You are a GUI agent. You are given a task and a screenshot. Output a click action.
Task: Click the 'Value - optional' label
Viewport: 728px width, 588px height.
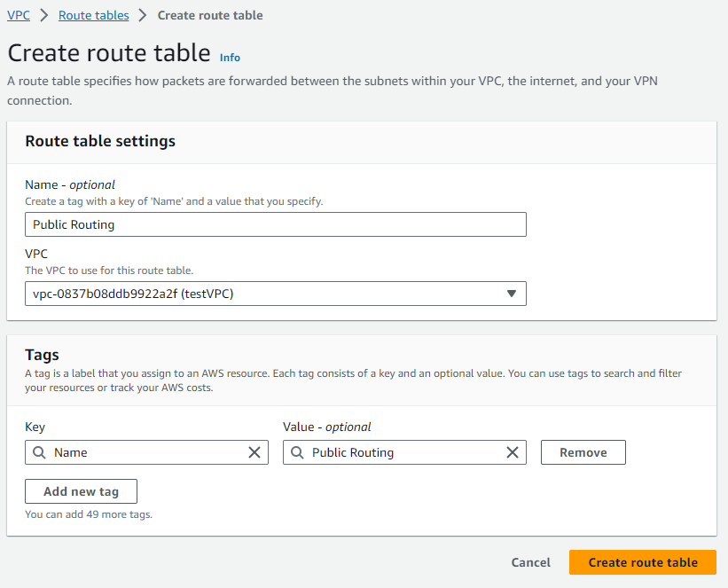pos(327,427)
